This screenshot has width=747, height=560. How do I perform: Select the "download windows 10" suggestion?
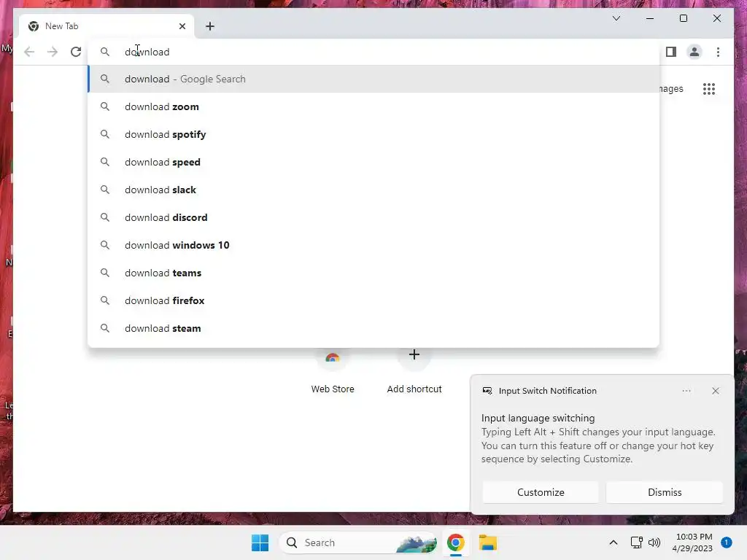(374, 245)
